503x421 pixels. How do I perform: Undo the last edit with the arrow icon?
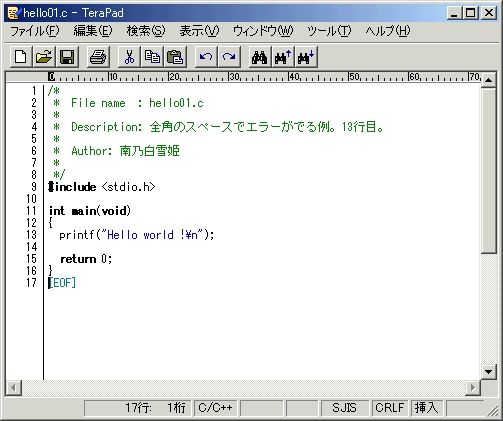point(206,57)
